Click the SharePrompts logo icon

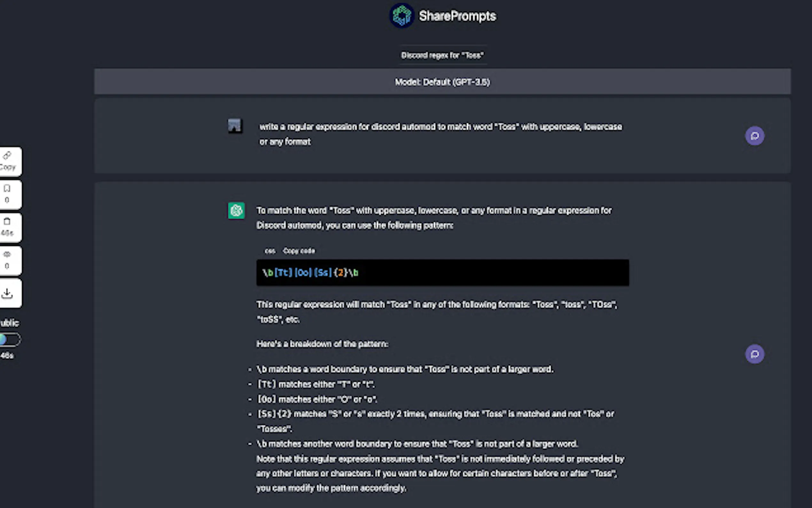tap(402, 16)
